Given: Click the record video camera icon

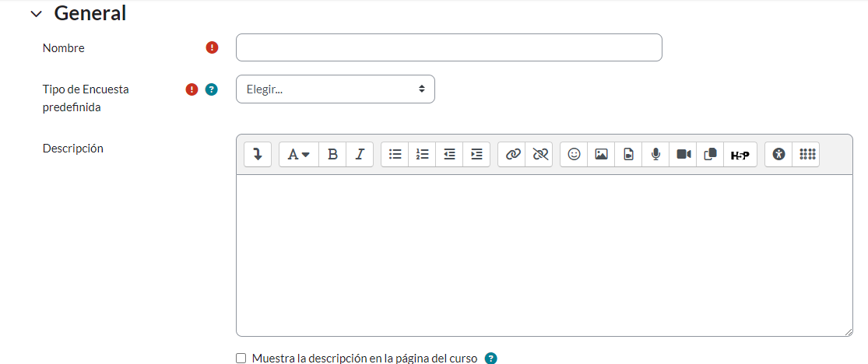Looking at the screenshot, I should pyautogui.click(x=683, y=154).
